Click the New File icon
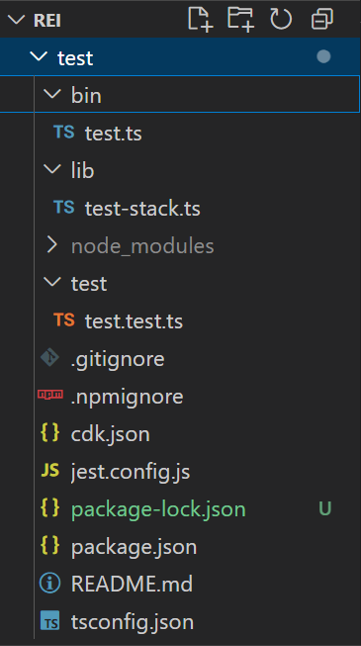 [200, 19]
